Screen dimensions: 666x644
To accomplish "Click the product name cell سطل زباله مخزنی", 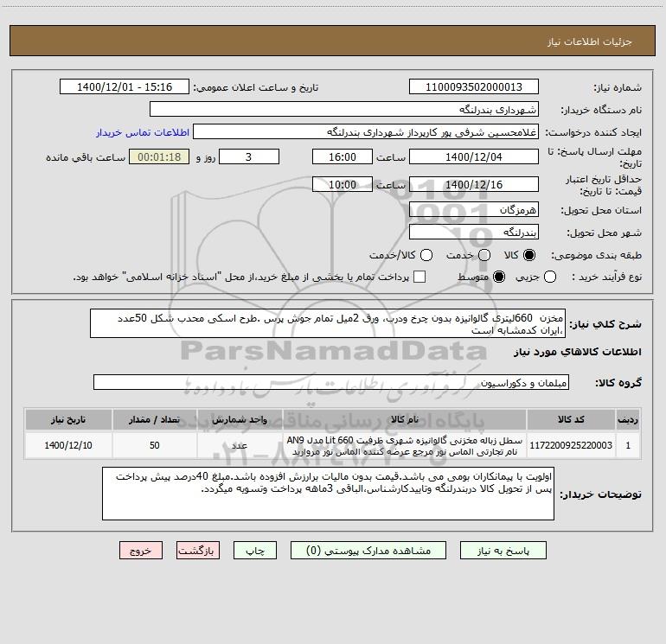I will click(x=405, y=445).
